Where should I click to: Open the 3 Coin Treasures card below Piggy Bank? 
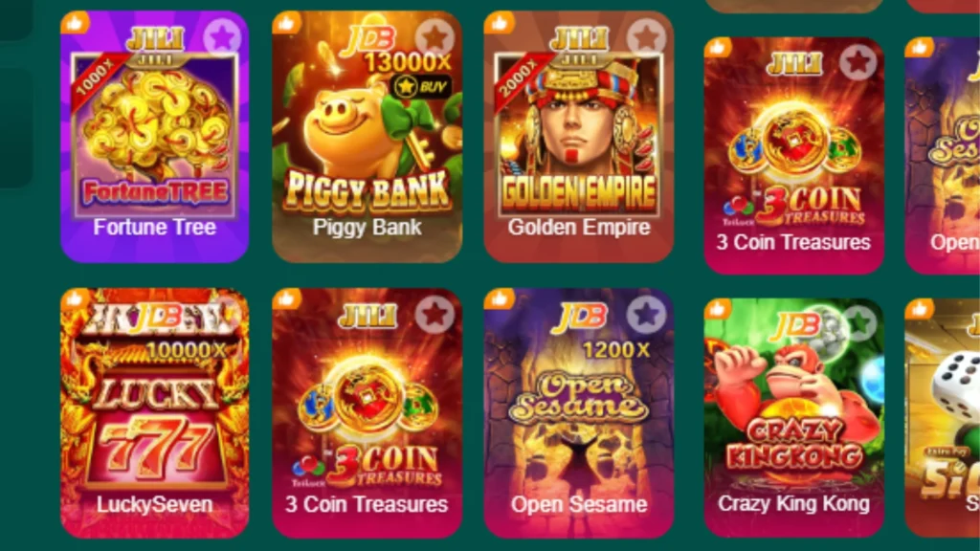pos(367,412)
